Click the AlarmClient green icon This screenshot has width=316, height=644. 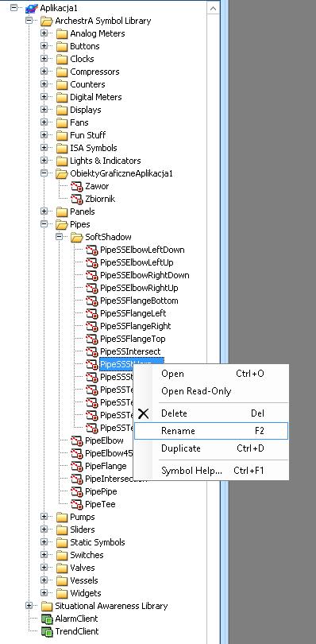click(x=47, y=619)
